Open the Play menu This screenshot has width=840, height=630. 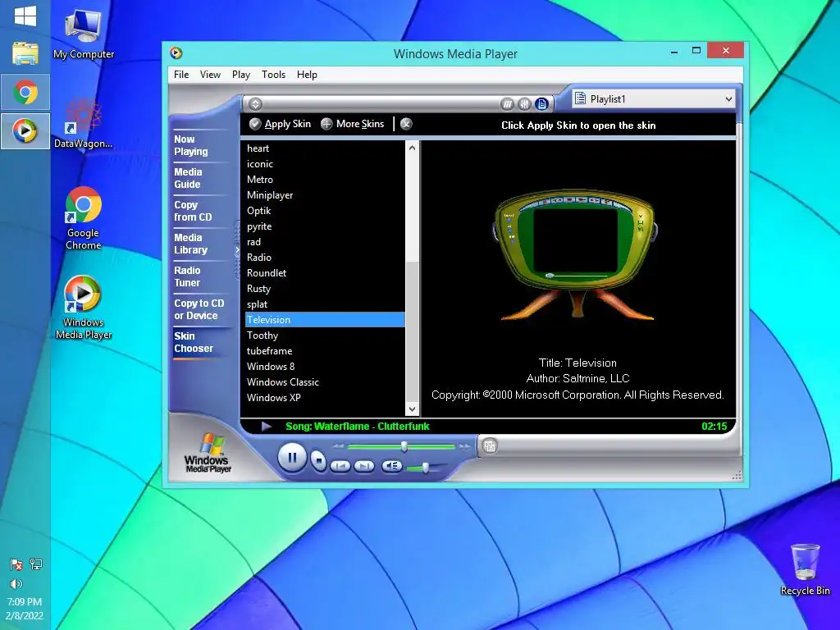click(x=240, y=75)
